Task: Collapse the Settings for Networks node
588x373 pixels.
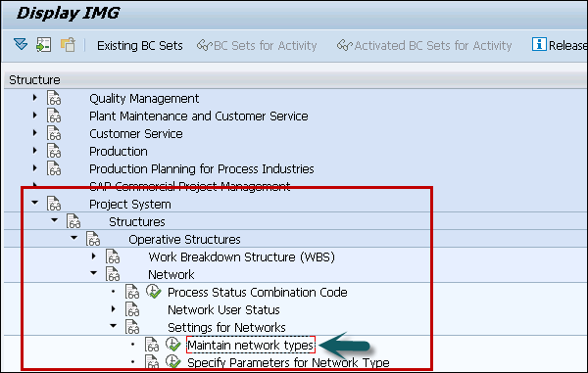Action: tap(114, 326)
